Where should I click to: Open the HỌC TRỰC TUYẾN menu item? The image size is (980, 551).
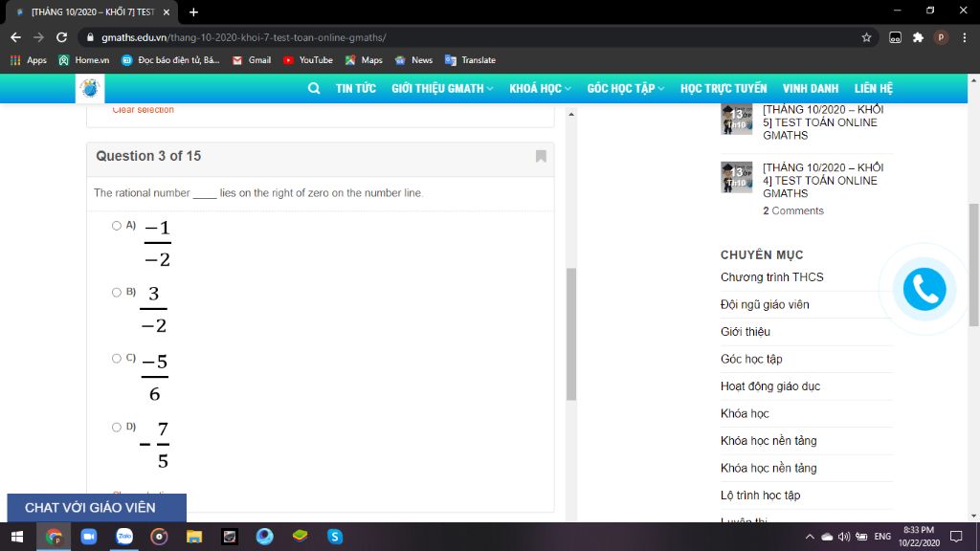click(x=724, y=88)
